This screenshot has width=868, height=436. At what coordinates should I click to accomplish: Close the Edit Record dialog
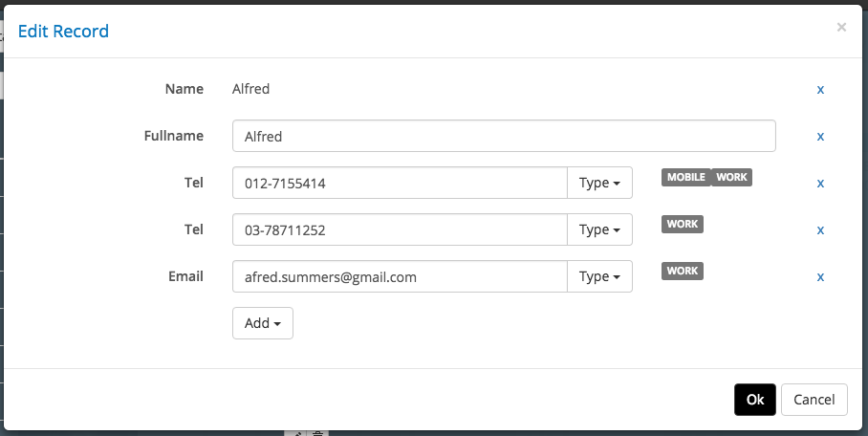(x=841, y=28)
